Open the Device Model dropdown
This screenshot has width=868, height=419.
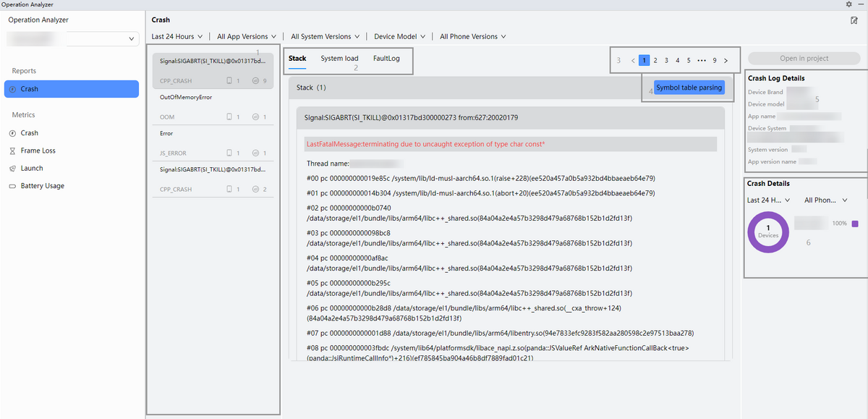point(399,37)
